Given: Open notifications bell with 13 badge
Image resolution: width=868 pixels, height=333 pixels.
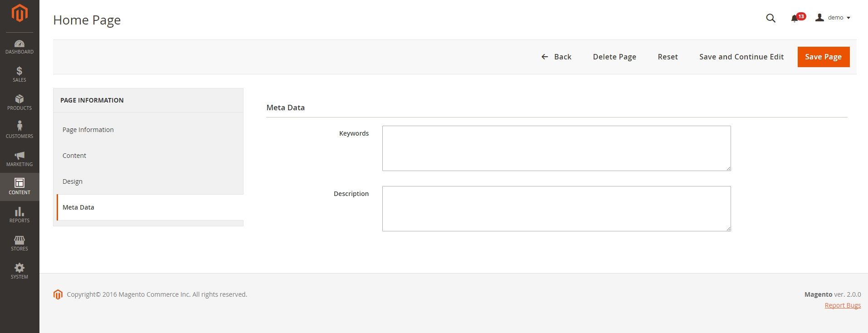Looking at the screenshot, I should 797,18.
